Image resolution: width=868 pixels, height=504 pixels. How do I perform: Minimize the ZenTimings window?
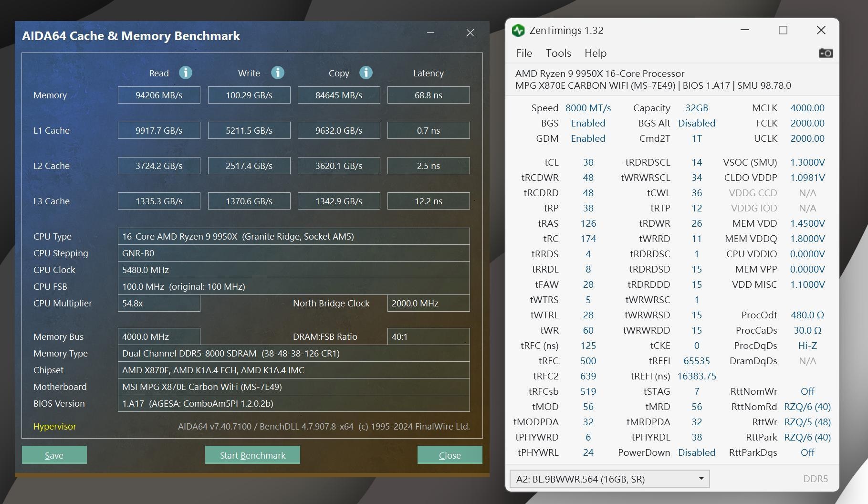coord(745,30)
